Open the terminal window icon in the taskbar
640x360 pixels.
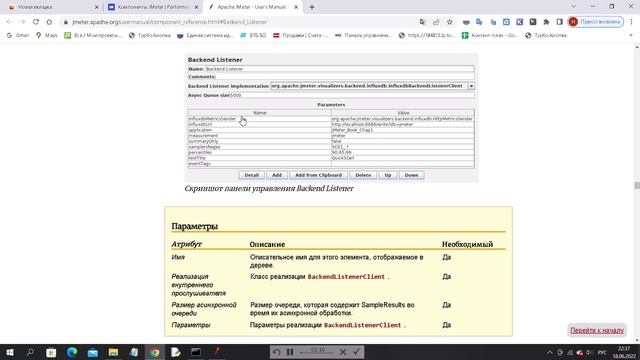pos(196,352)
